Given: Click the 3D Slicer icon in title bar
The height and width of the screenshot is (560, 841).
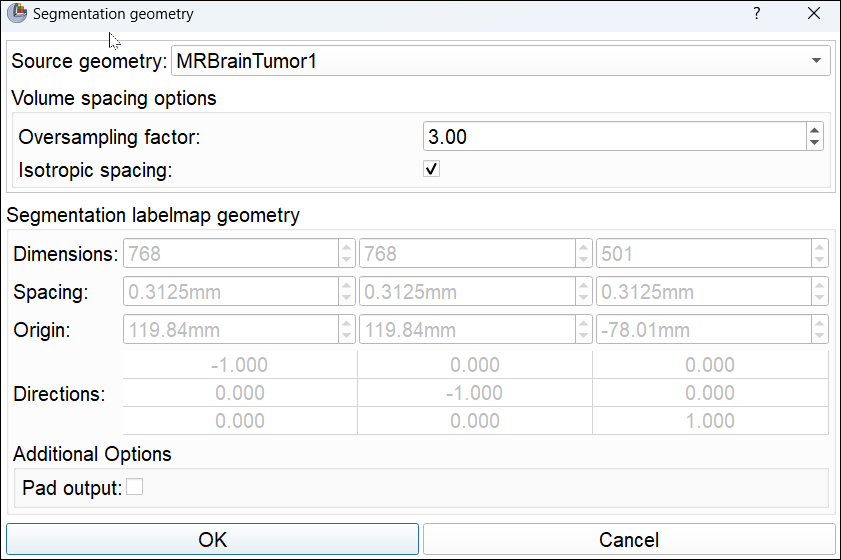Looking at the screenshot, I should coord(17,14).
